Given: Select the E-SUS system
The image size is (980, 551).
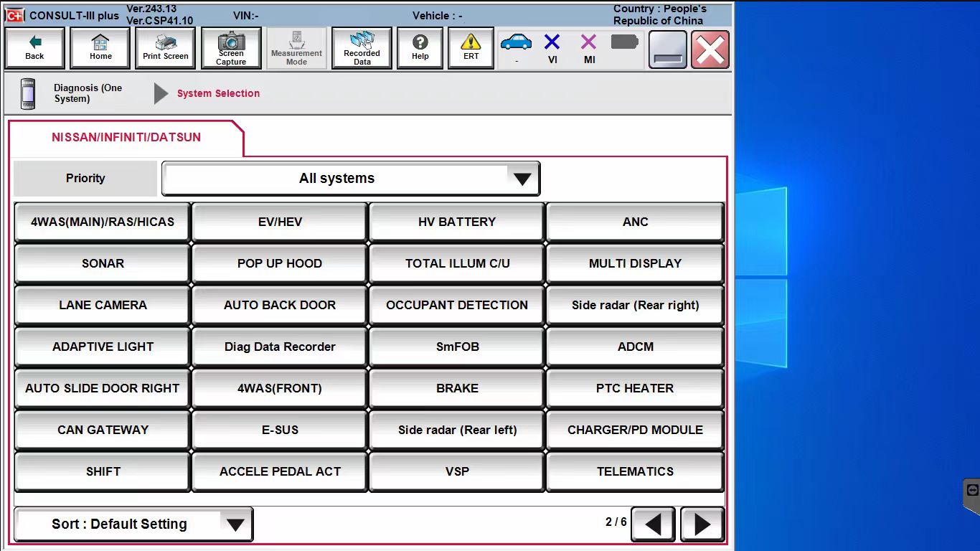Looking at the screenshot, I should (280, 430).
